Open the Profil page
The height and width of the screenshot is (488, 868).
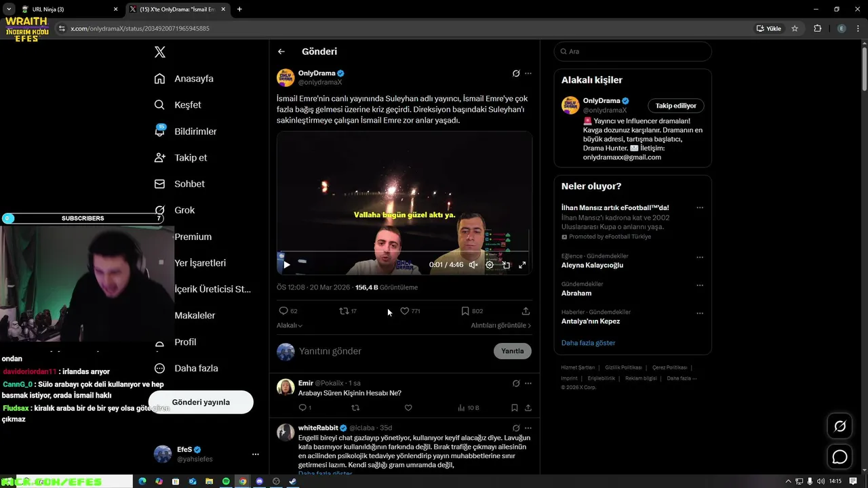point(176,342)
